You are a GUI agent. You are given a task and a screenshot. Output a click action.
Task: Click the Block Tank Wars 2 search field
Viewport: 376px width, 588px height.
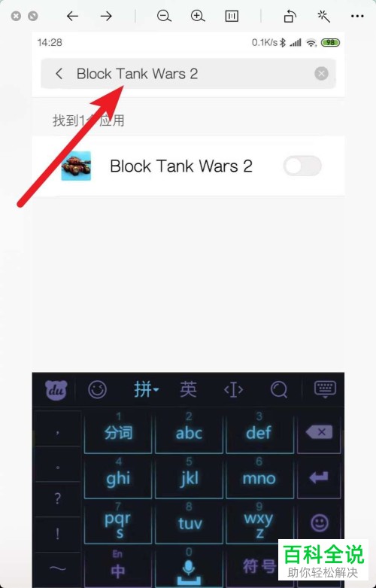[188, 74]
